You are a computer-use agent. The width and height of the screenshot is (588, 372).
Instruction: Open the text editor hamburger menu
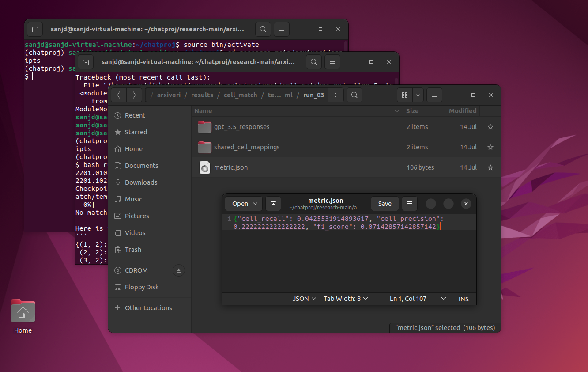[x=410, y=204]
